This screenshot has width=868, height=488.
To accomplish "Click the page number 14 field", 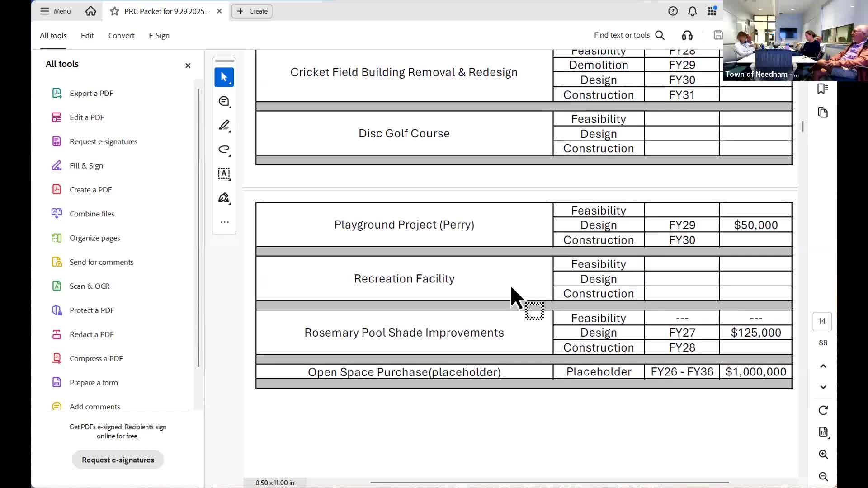I will pos(821,321).
